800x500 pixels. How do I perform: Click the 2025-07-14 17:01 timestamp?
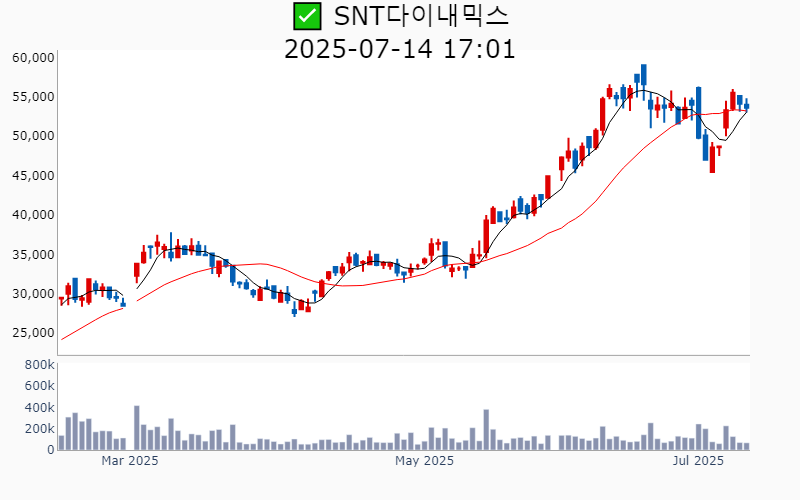tap(399, 49)
